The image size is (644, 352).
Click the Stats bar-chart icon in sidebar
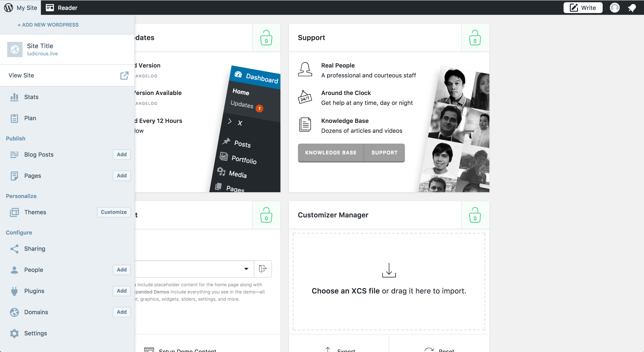pyautogui.click(x=14, y=97)
